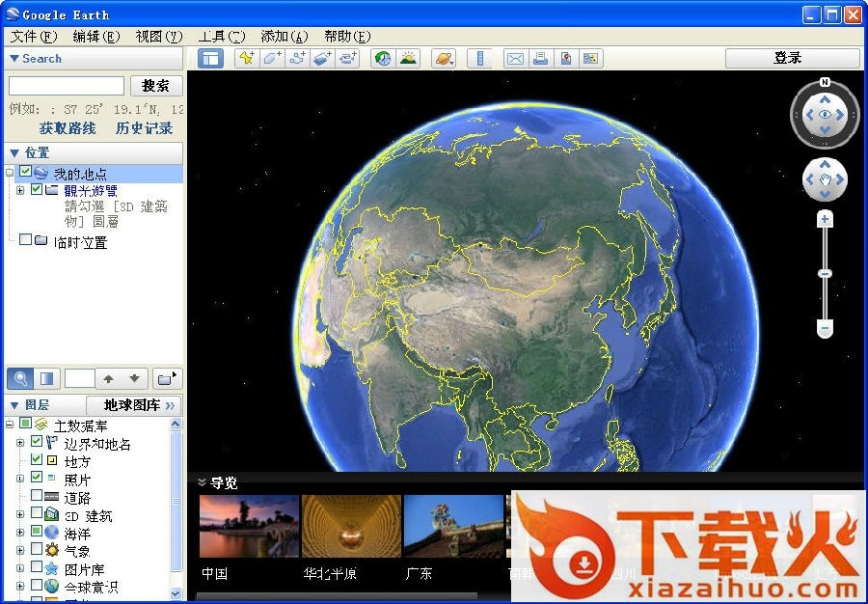Click in the search input field
Screen dimensions: 868x604
coord(67,86)
